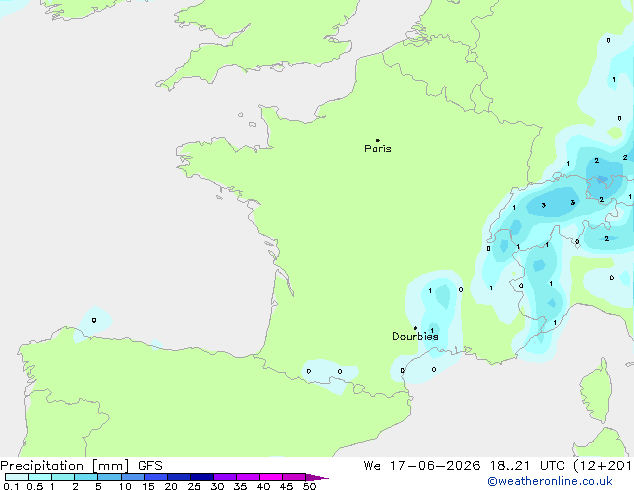Image resolution: width=634 pixels, height=490 pixels.
Task: Click the '40' legend scale label
Action: (263, 486)
